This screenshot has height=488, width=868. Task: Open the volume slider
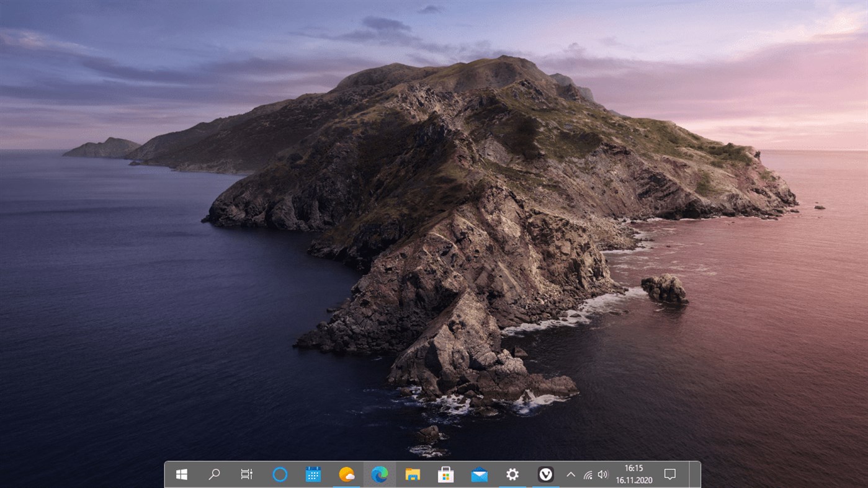(602, 474)
